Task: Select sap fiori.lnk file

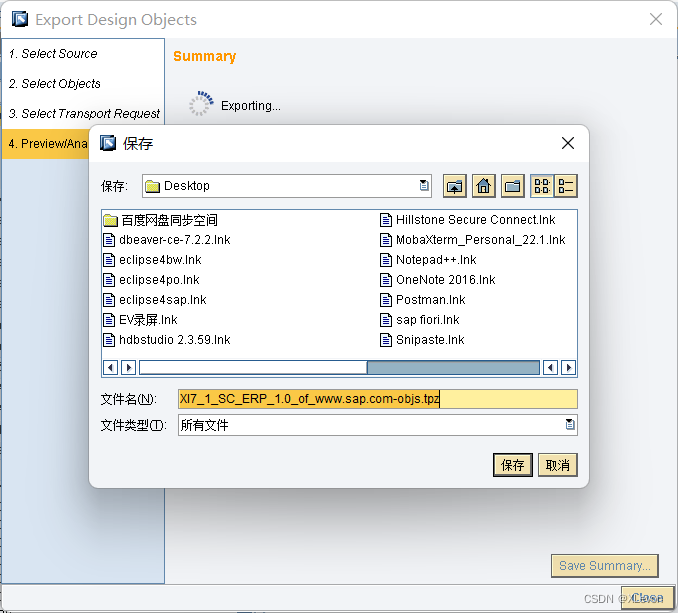Action: [419, 320]
